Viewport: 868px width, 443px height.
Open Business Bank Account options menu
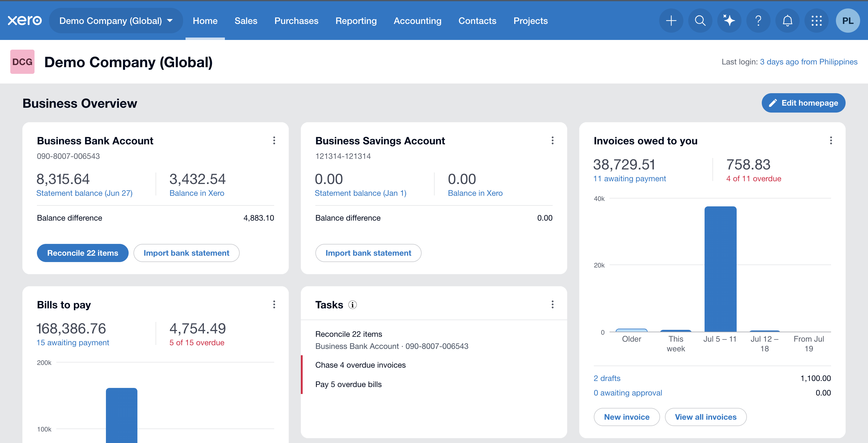point(274,140)
